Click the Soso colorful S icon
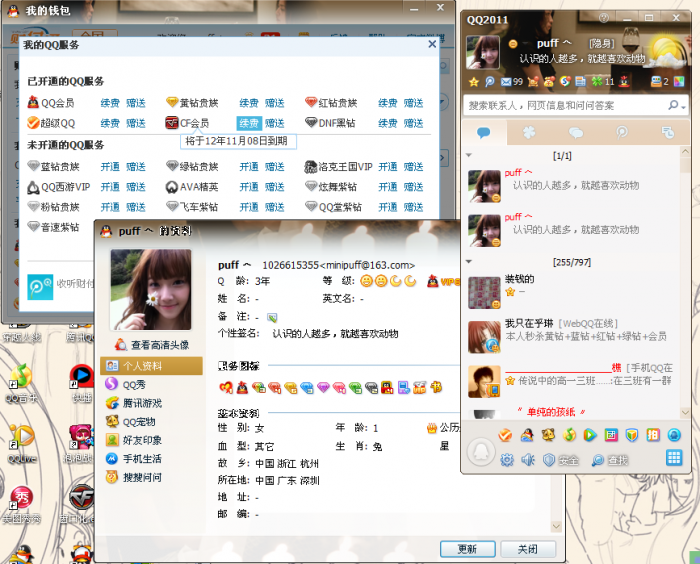 [565, 82]
